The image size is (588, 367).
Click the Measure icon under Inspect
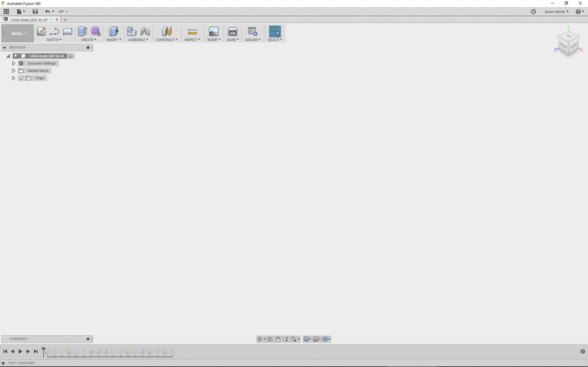192,31
